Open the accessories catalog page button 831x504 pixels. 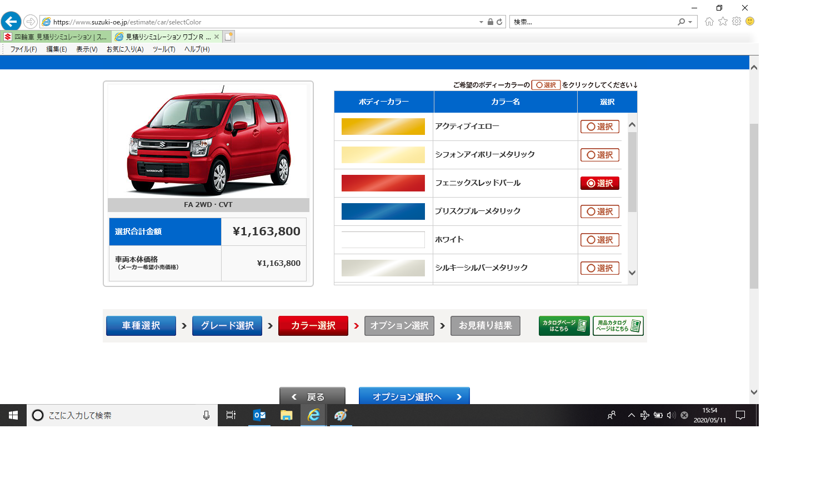coord(618,326)
